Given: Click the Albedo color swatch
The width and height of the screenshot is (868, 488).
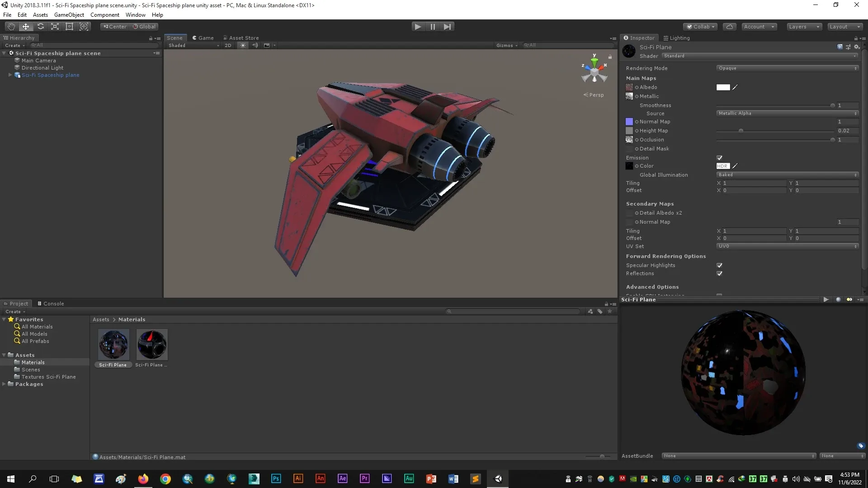Looking at the screenshot, I should tap(723, 87).
